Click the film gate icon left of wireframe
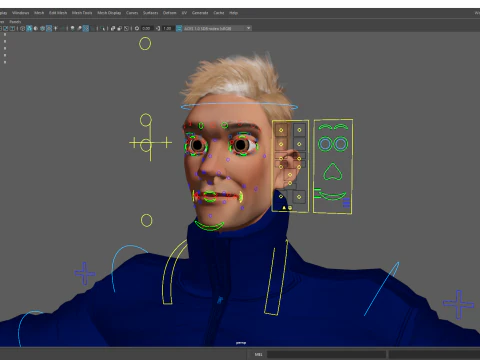The image size is (480, 360). [x=12, y=28]
